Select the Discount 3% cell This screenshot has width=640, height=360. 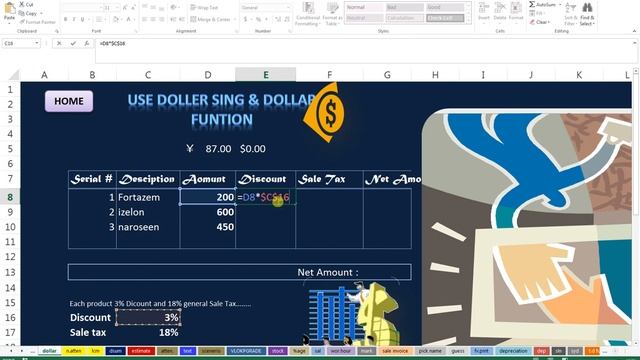pyautogui.click(x=148, y=318)
